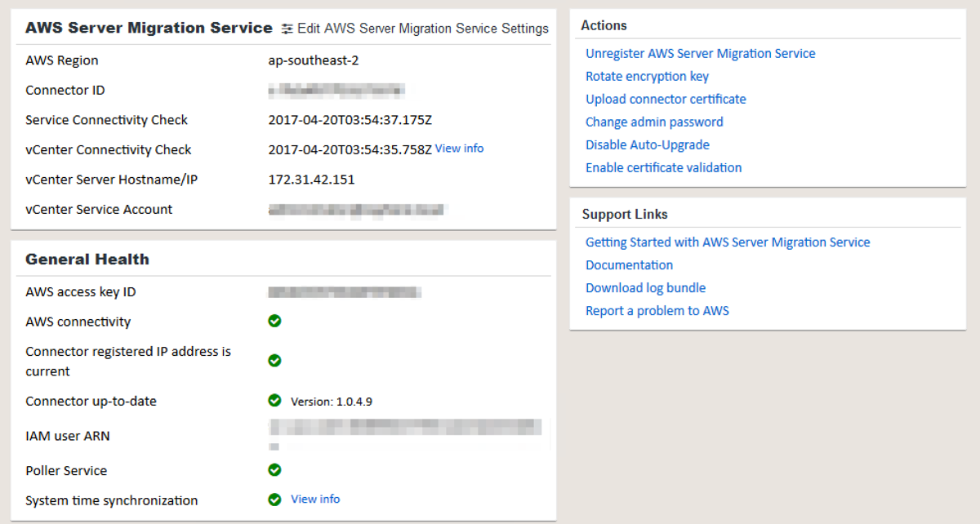980x524 pixels.
Task: Click Disable Auto-Upgrade
Action: point(648,144)
